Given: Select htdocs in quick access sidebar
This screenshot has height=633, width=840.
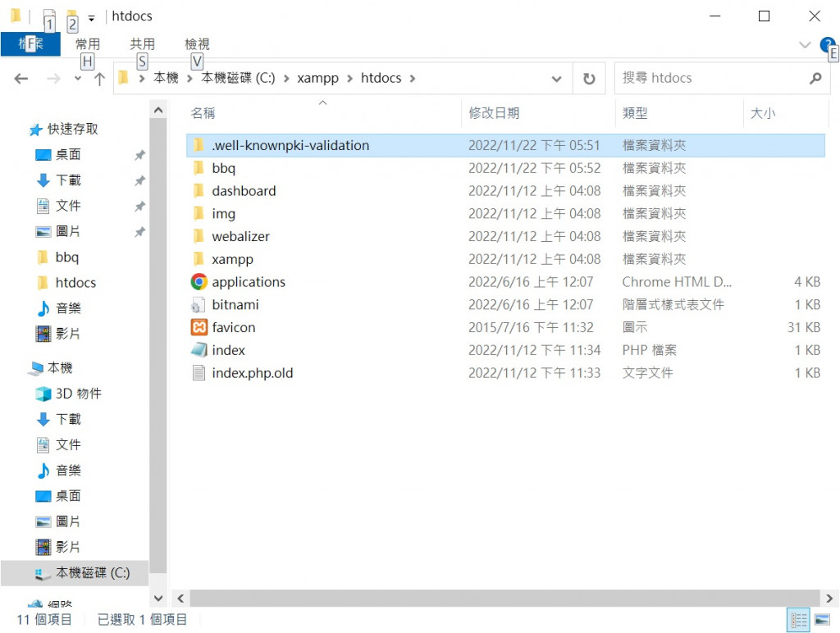Looking at the screenshot, I should pyautogui.click(x=67, y=283).
